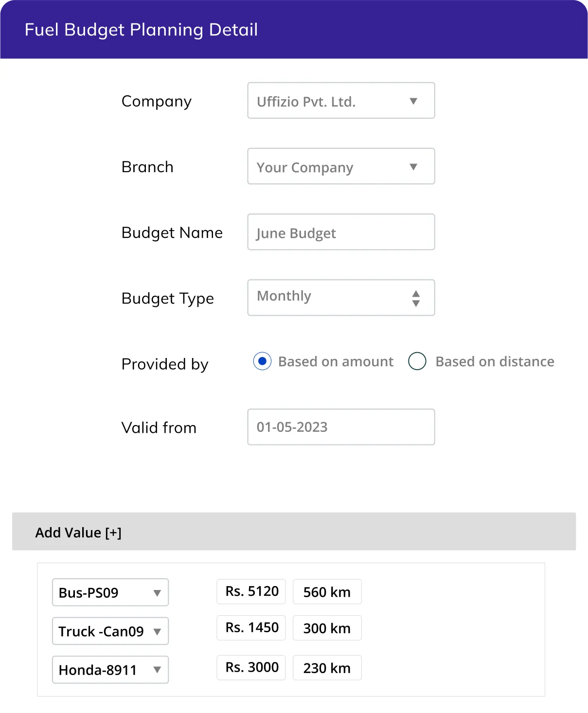Open the Honda-8911 dropdown arrow
The width and height of the screenshot is (588, 713).
click(x=157, y=670)
